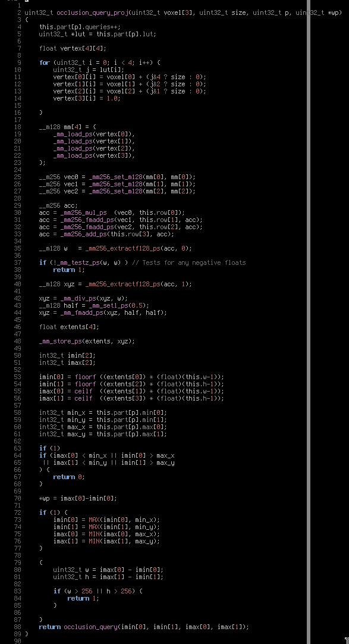
Task: Click the _mm_store_ps(extents, xyz) line
Action: coord(87,341)
